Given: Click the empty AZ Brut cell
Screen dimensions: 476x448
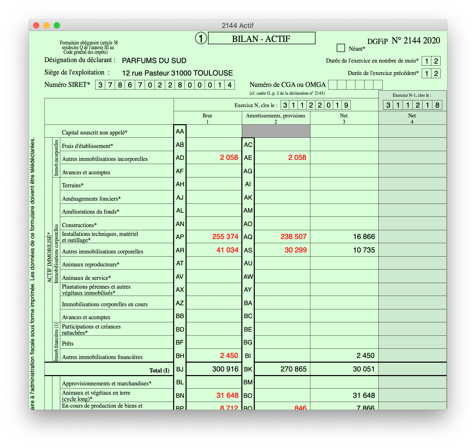Looking at the screenshot, I should pos(214,303).
